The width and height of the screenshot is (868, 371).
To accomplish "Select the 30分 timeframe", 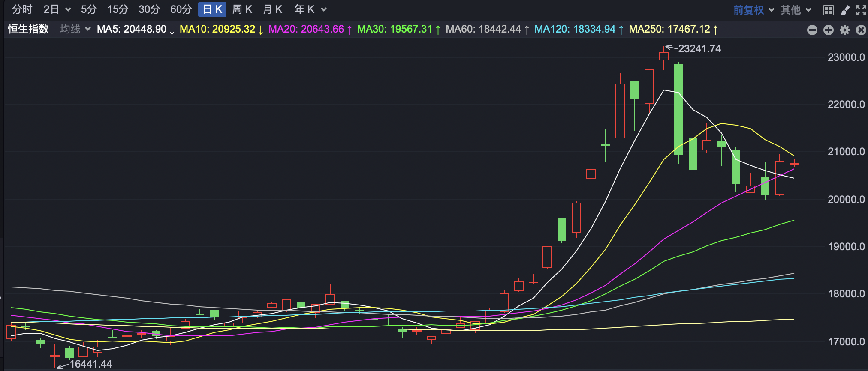I will [149, 9].
